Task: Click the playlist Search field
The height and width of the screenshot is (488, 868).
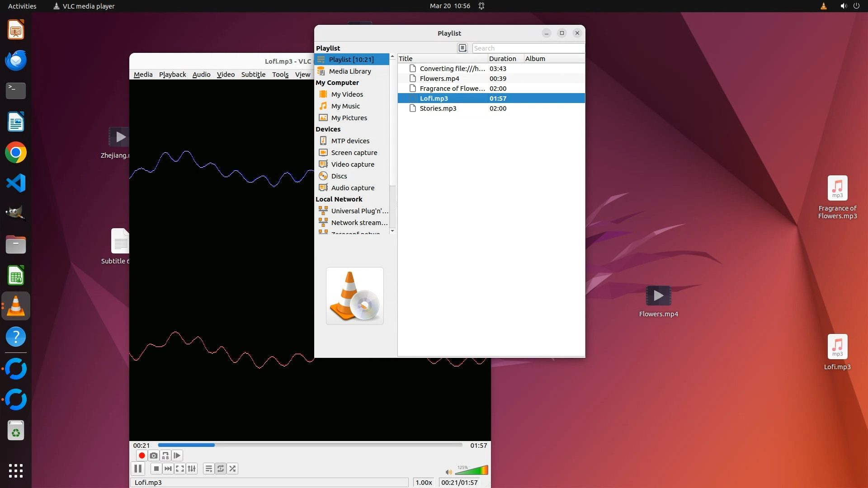Action: pyautogui.click(x=528, y=48)
